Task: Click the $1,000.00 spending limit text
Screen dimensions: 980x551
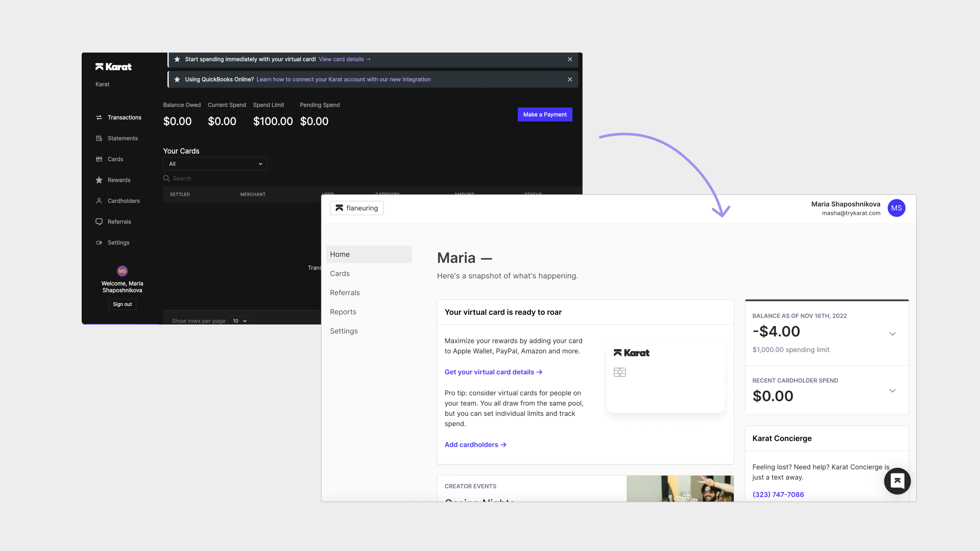Action: 791,350
